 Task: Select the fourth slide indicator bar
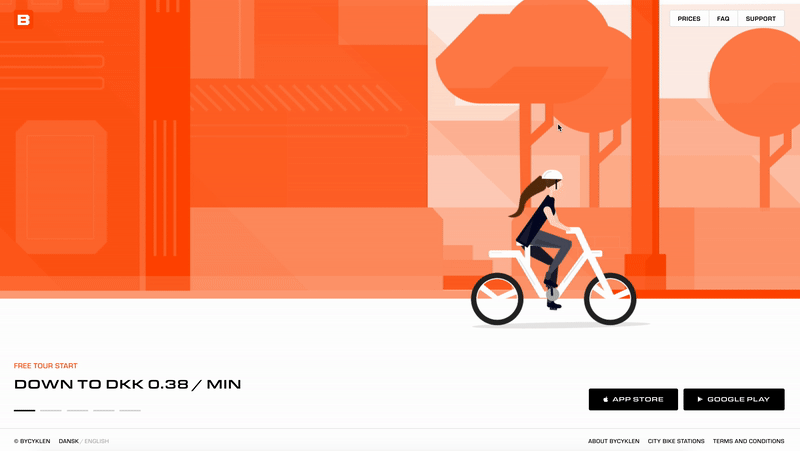click(104, 410)
